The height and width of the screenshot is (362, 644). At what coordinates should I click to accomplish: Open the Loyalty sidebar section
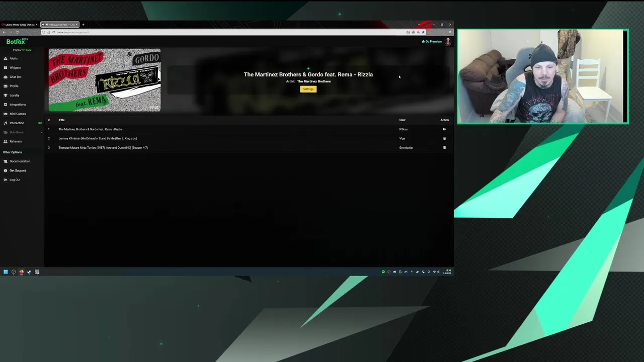[x=15, y=95]
